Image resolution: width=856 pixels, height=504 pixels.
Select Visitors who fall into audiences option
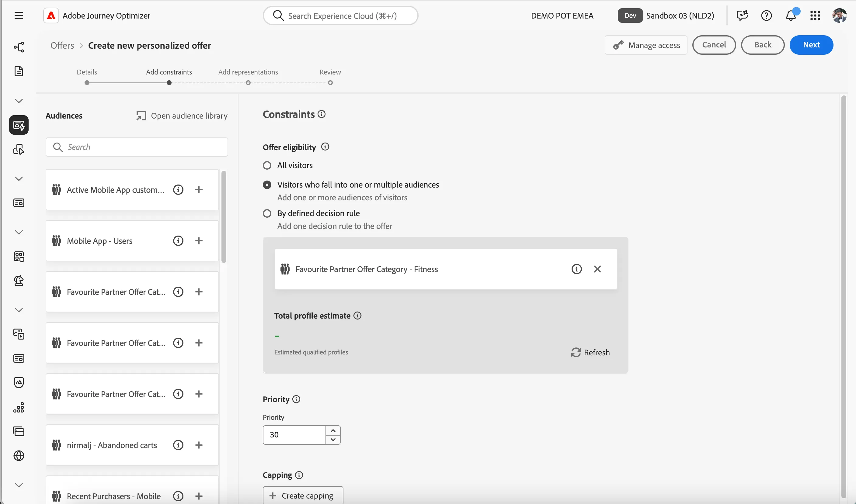(x=267, y=185)
